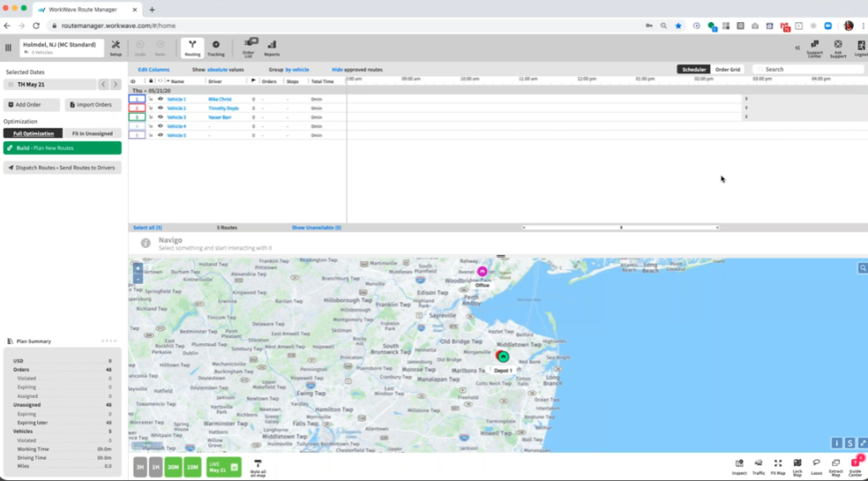
Task: Open the Ask Support icon
Action: [x=837, y=48]
